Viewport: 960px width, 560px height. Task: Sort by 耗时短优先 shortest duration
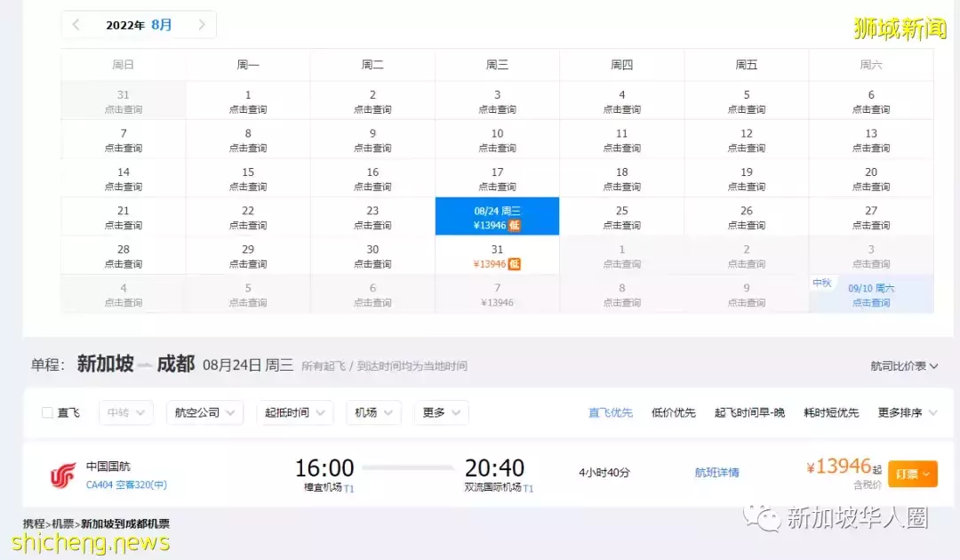(831, 412)
